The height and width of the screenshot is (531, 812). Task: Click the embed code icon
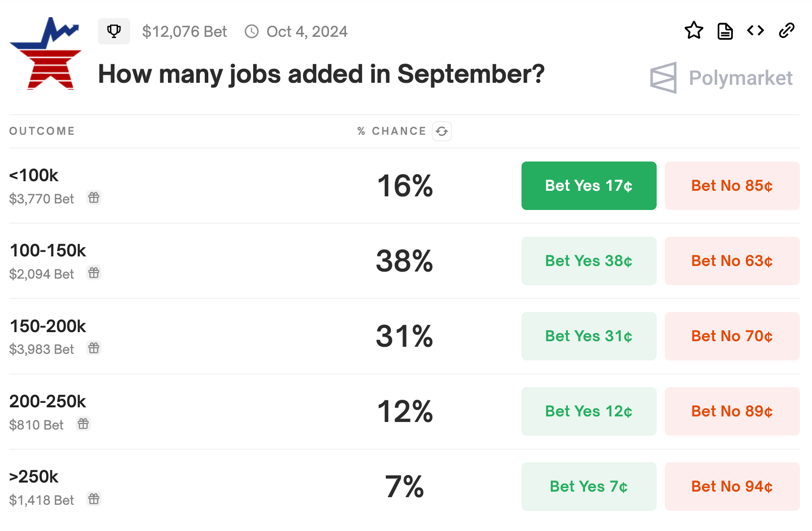pyautogui.click(x=756, y=31)
